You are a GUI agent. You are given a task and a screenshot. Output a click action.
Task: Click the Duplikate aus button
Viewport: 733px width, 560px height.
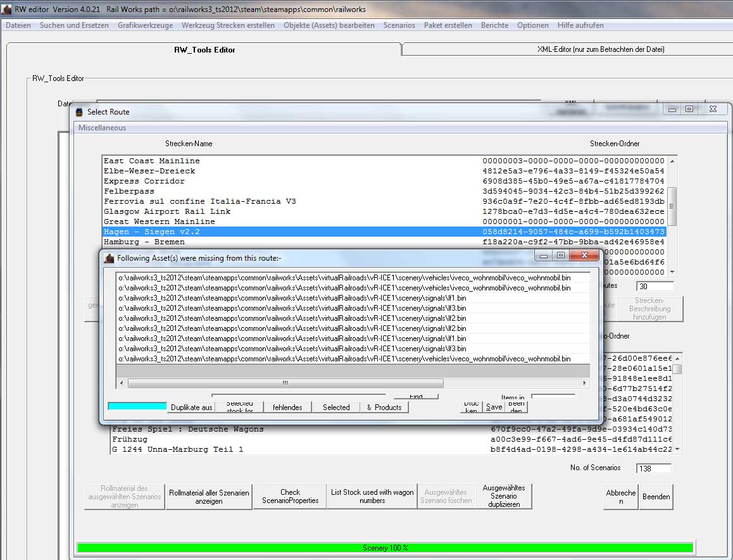(x=191, y=407)
